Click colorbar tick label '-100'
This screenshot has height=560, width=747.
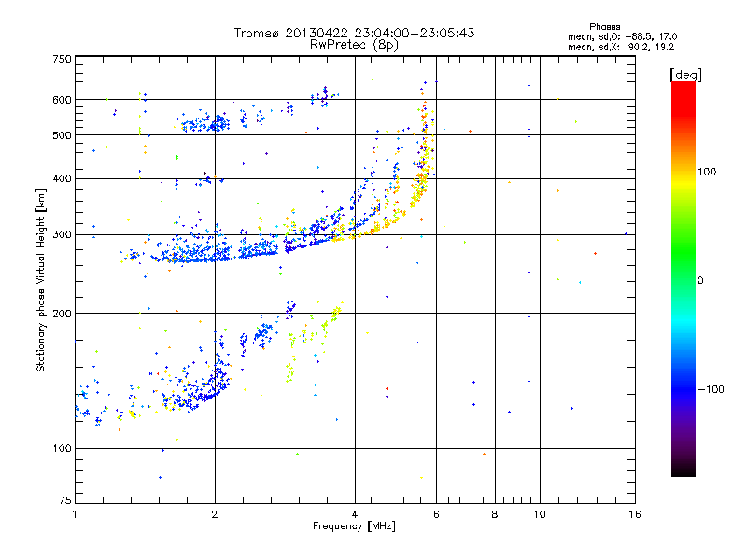[x=711, y=389]
